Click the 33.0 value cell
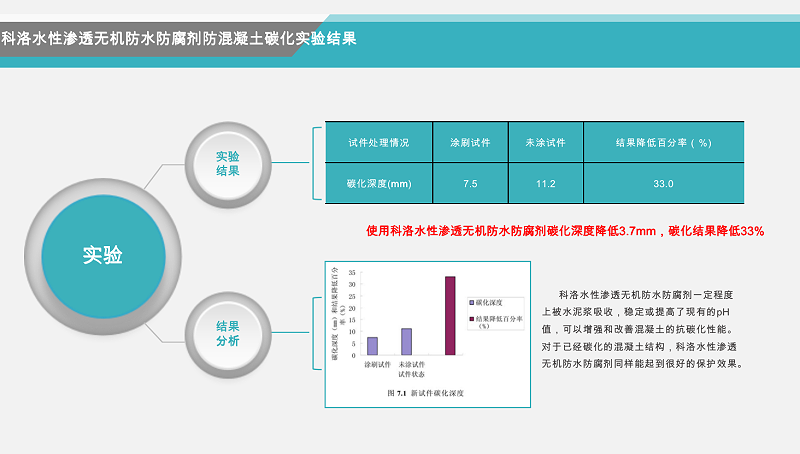The height and width of the screenshot is (454, 800). pyautogui.click(x=663, y=184)
